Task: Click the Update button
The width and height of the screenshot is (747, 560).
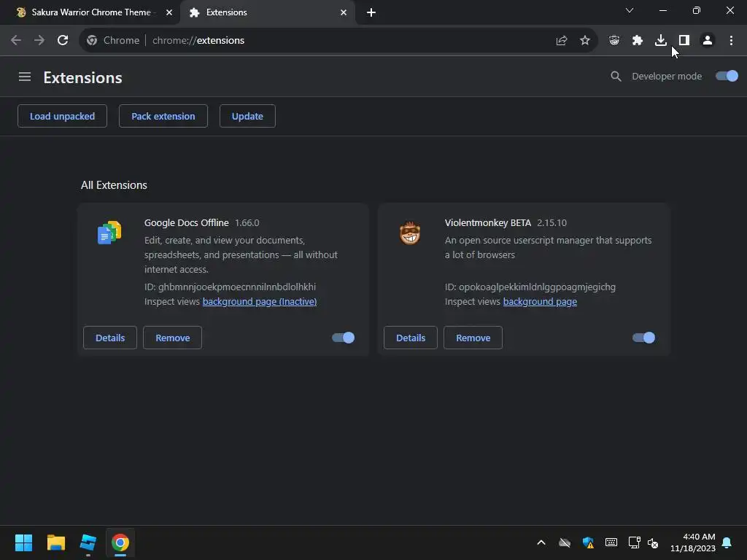Action: (247, 116)
